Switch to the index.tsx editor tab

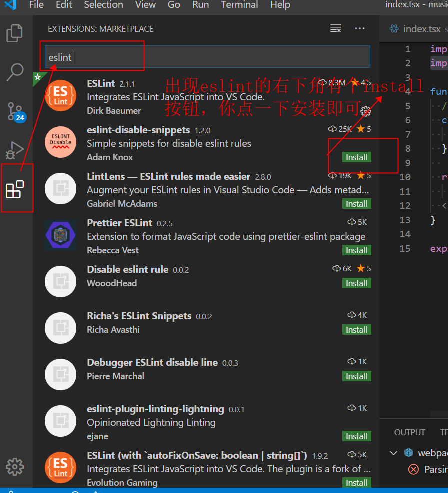click(422, 29)
